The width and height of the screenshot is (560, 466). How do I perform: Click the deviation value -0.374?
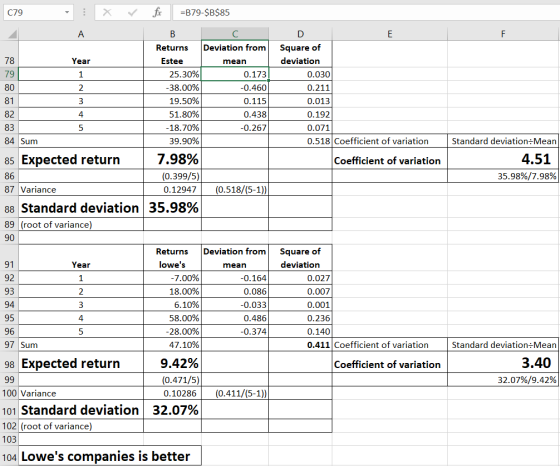[x=235, y=332]
